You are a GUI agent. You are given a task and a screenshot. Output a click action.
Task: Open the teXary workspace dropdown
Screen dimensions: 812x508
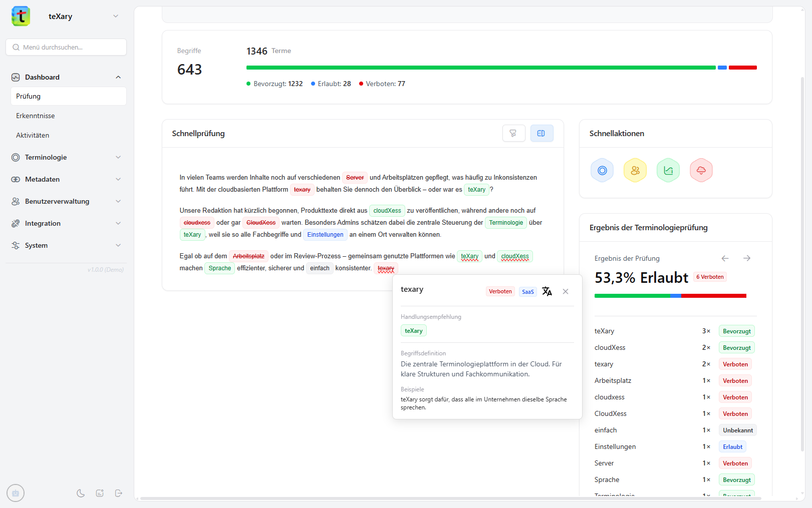coord(116,17)
